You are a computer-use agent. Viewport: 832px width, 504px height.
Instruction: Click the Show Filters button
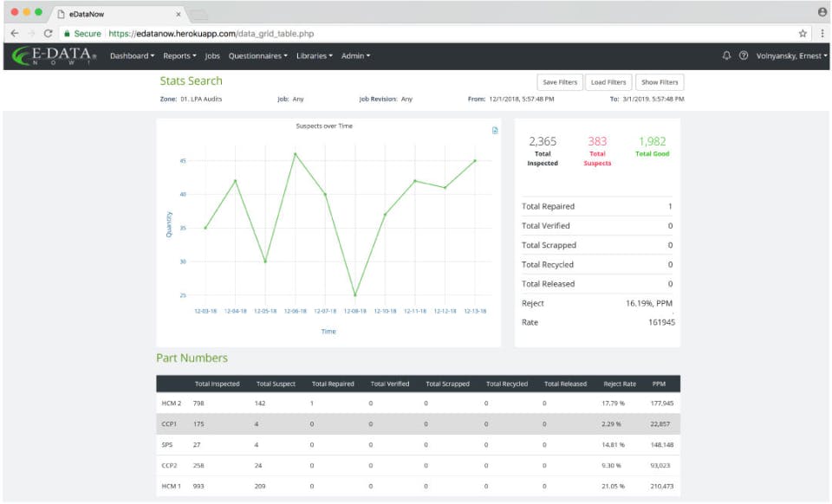point(660,82)
